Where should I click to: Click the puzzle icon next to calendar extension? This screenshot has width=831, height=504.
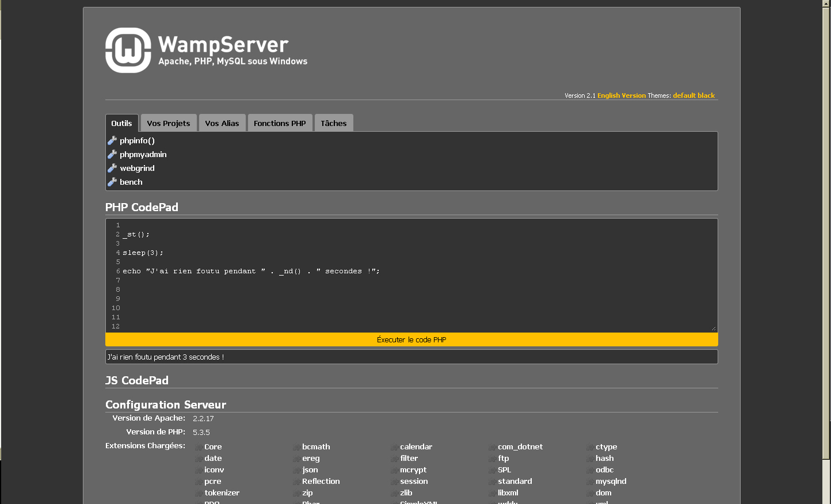click(x=394, y=447)
